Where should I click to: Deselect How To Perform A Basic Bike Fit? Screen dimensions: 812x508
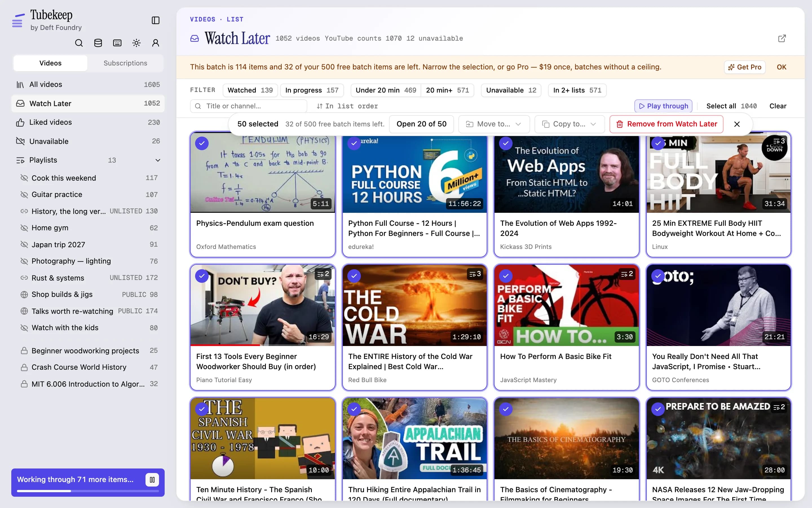[x=506, y=276]
